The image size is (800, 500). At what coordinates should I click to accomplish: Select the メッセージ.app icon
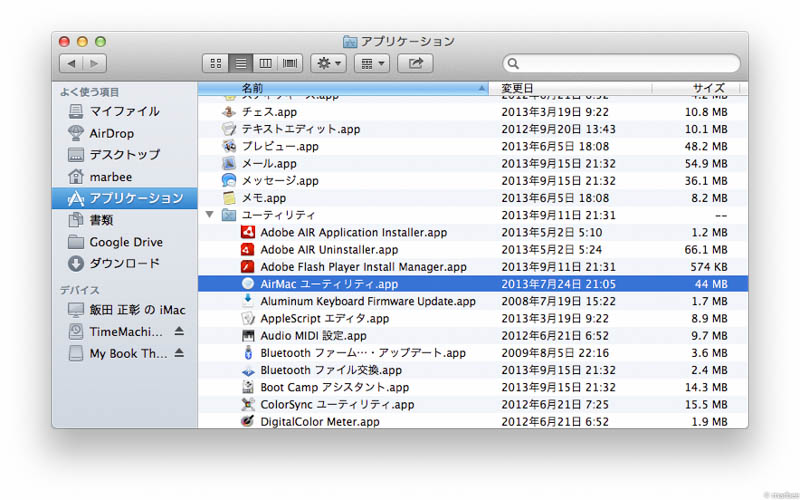tap(229, 180)
